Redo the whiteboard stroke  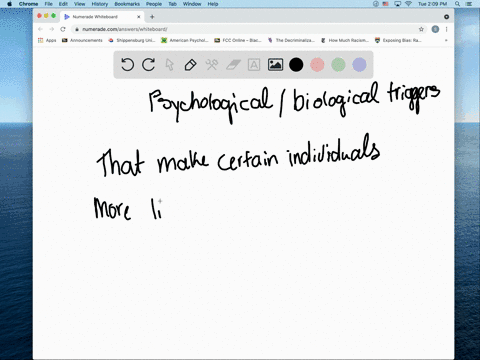(148, 65)
